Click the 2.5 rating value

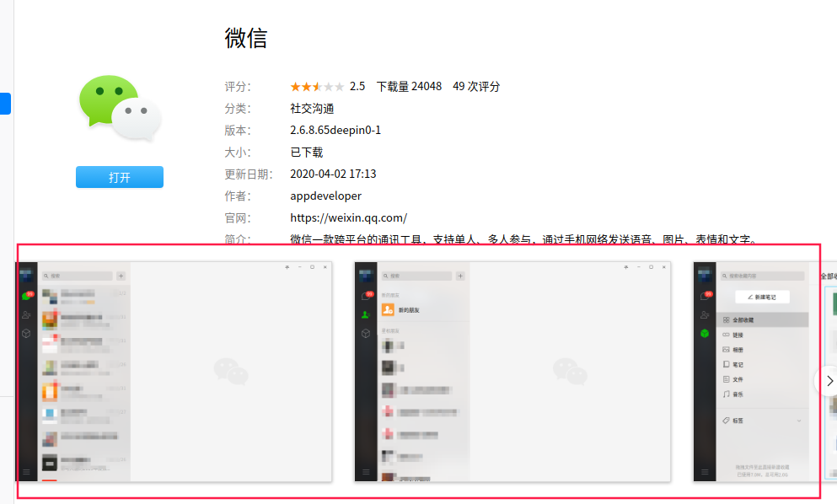point(357,87)
